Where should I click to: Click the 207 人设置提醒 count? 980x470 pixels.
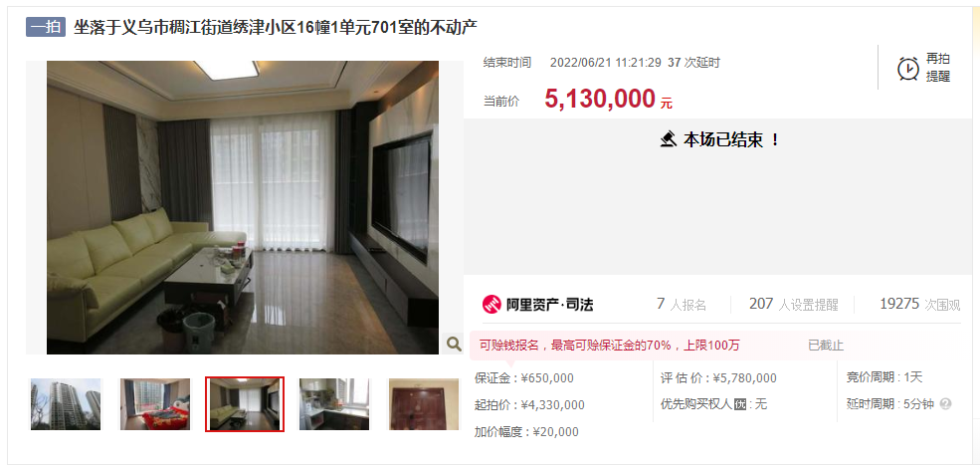(793, 304)
